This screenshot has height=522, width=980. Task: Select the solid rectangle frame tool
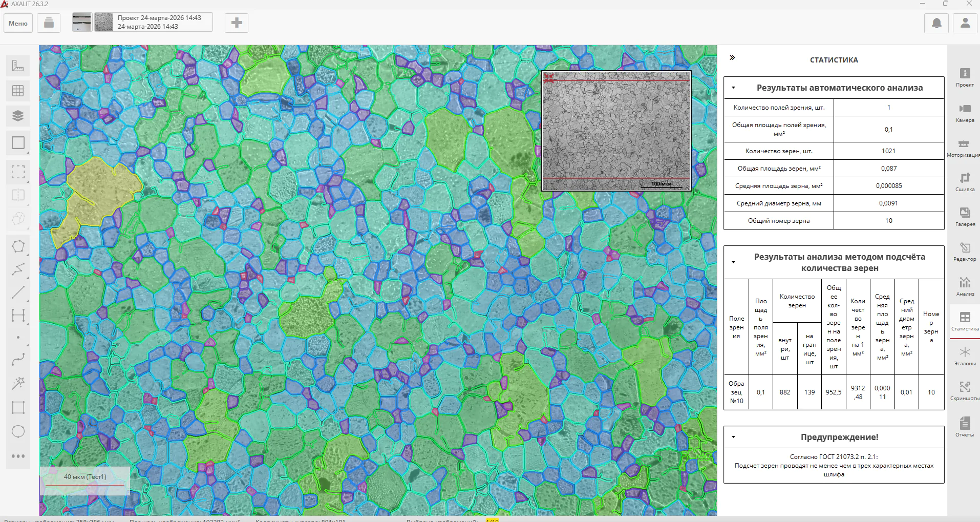click(18, 143)
